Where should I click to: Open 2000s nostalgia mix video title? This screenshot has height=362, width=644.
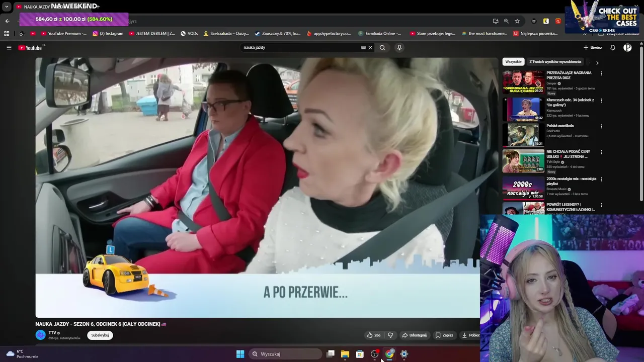(571, 181)
